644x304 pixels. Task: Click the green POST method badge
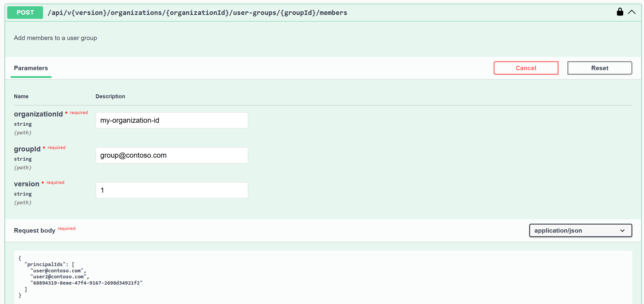[x=25, y=12]
